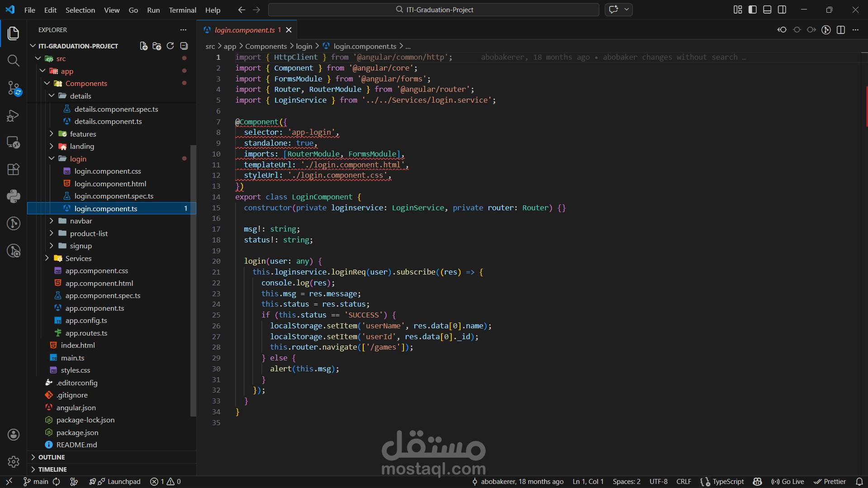Open app.routes.ts file
This screenshot has width=868, height=488.
(x=86, y=333)
